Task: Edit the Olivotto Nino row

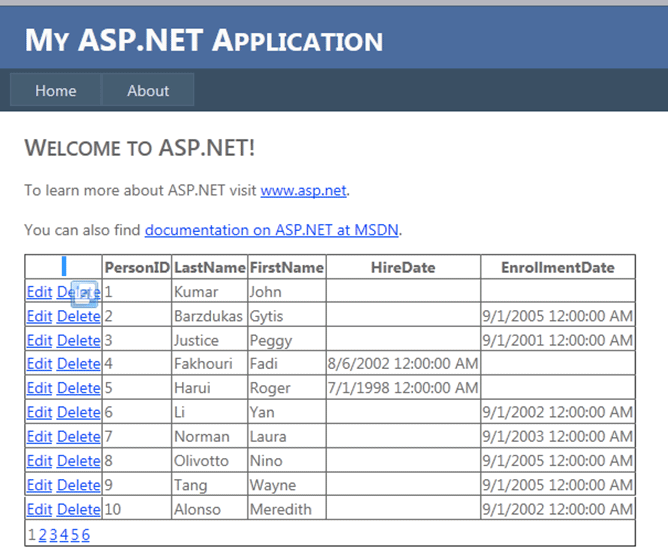Action: [39, 461]
